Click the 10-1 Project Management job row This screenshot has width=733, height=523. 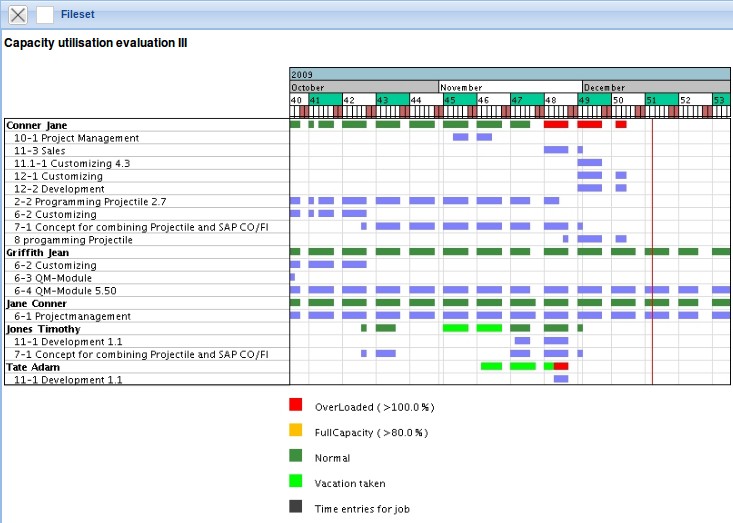click(x=76, y=138)
